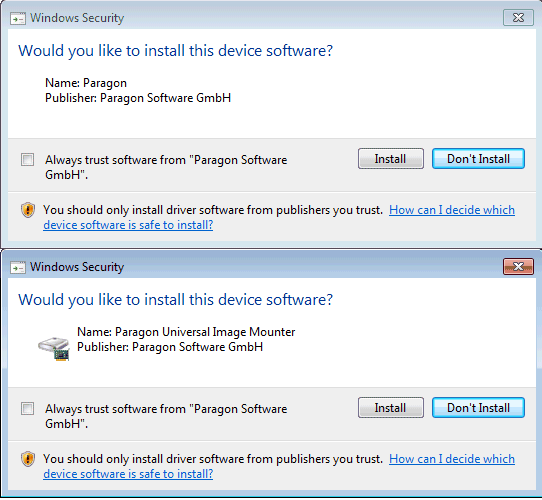Click the top dialog's Windows Security title text
This screenshot has height=500, width=542.
(x=77, y=18)
